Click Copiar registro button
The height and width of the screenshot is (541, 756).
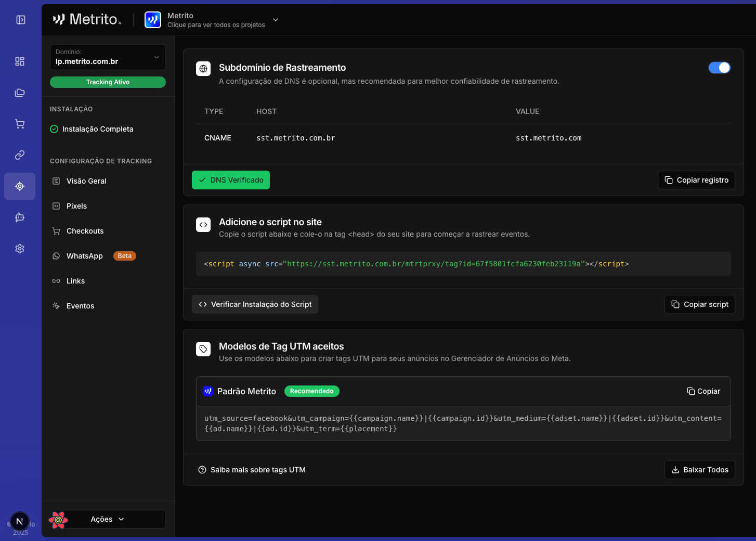[696, 180]
